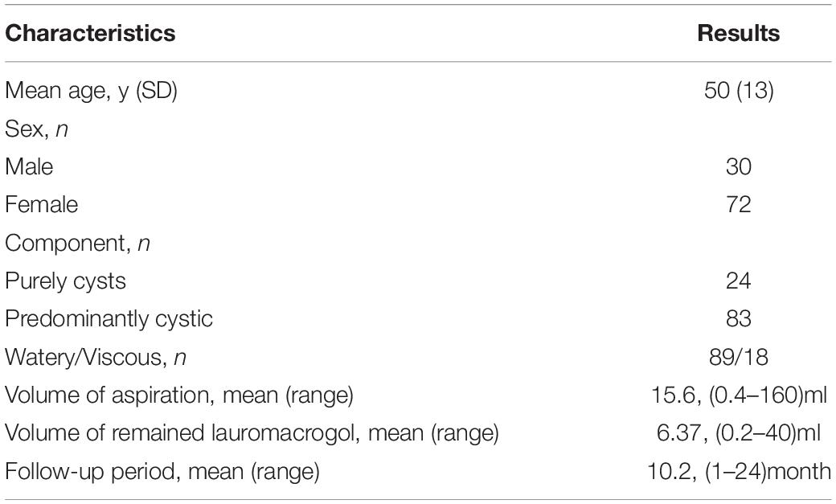This screenshot has height=504, width=836.
Task: Select the 15.6, (0.4–160)ml value
Action: click(739, 395)
